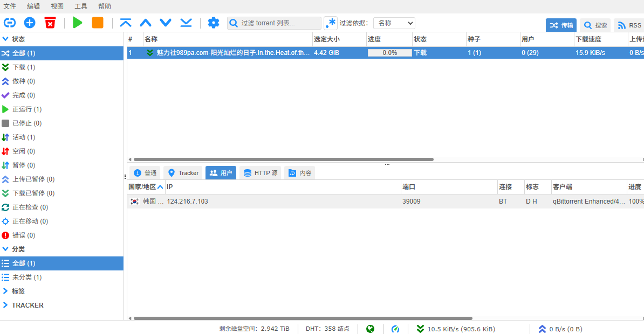Select the 下载 (1) status filter
The width and height of the screenshot is (644, 334).
coord(24,67)
